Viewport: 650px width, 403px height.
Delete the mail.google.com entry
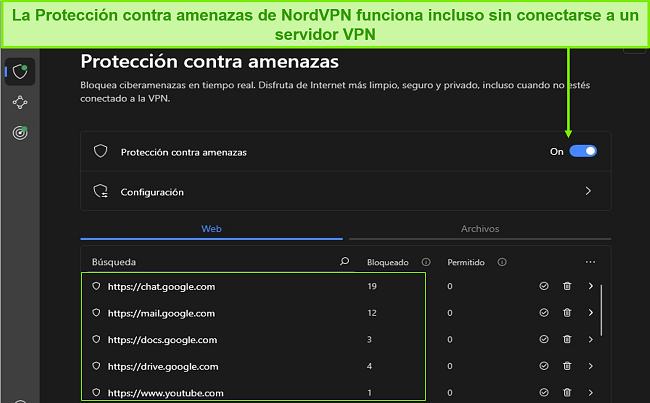567,313
